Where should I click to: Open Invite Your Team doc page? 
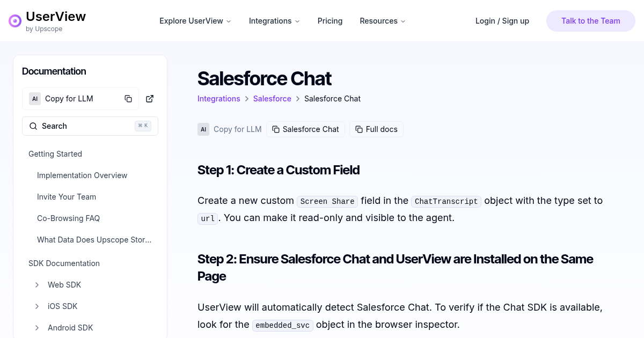pos(67,197)
